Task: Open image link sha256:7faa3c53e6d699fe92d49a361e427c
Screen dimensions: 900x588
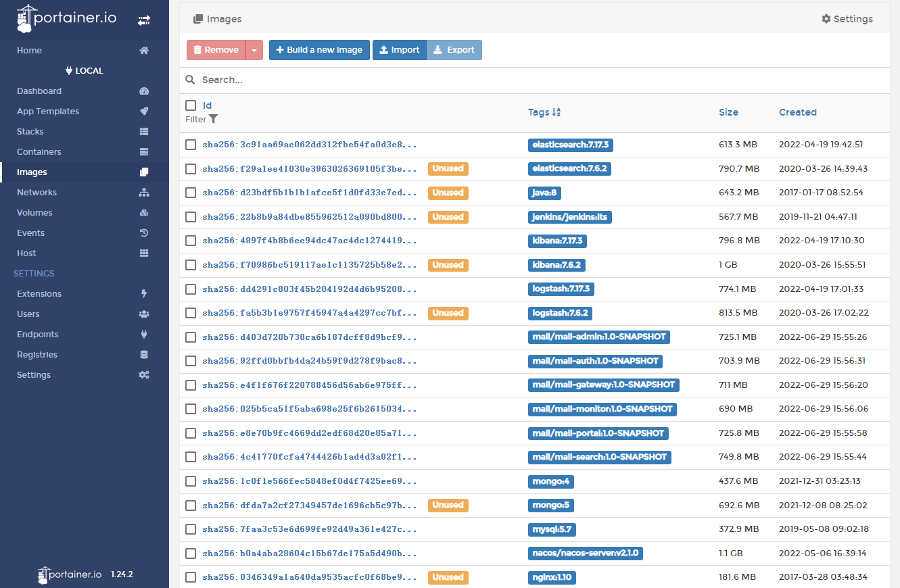Action: pos(310,529)
